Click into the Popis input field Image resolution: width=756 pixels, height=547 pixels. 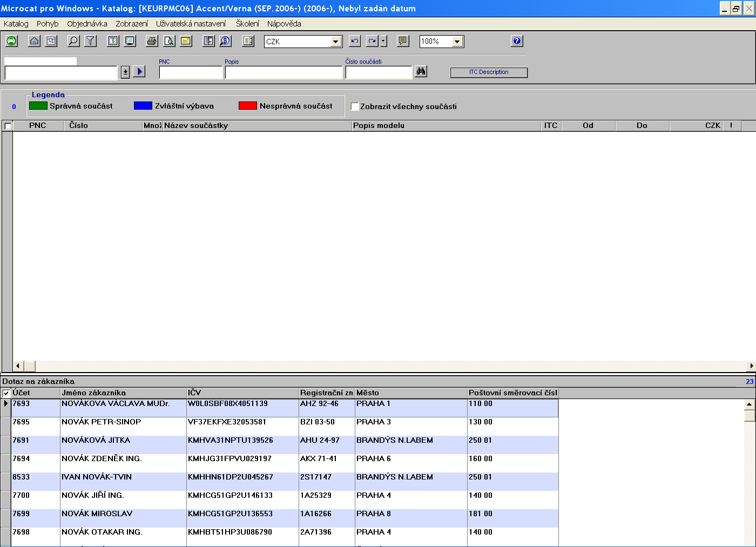click(284, 72)
